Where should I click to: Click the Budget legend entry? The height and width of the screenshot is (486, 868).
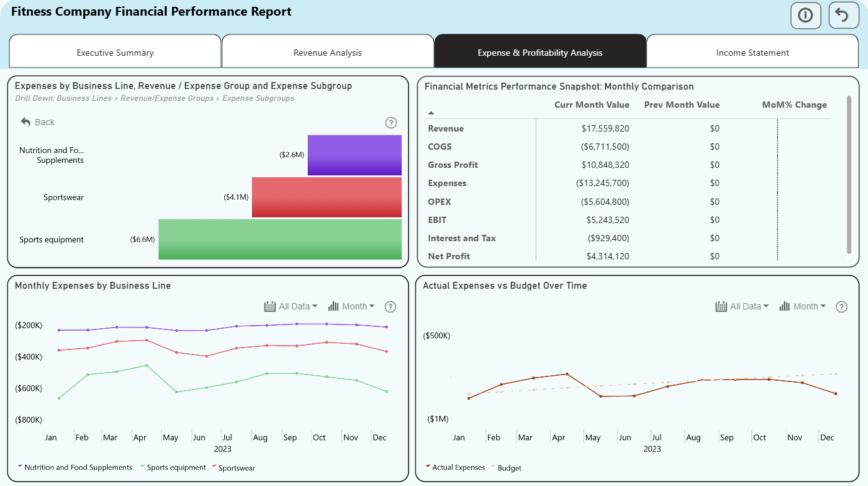507,468
